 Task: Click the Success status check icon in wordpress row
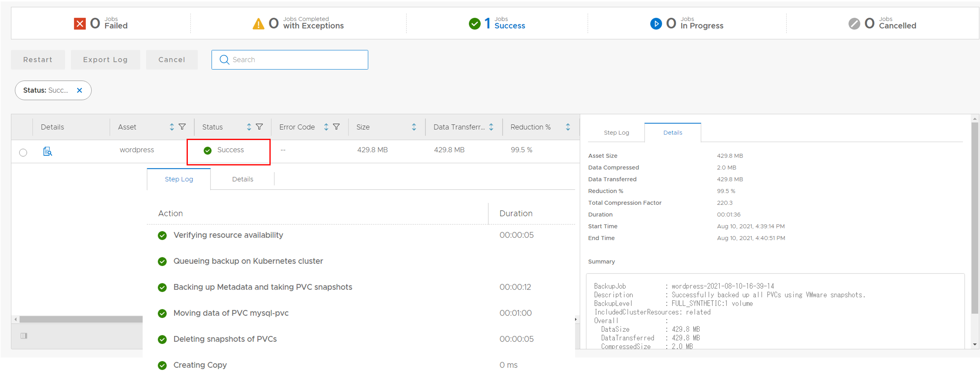[207, 151]
